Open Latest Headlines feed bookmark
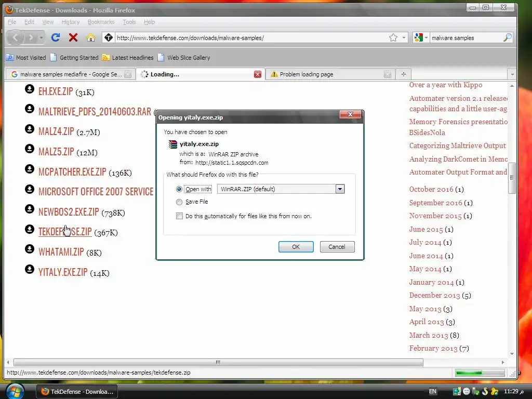 pyautogui.click(x=128, y=58)
